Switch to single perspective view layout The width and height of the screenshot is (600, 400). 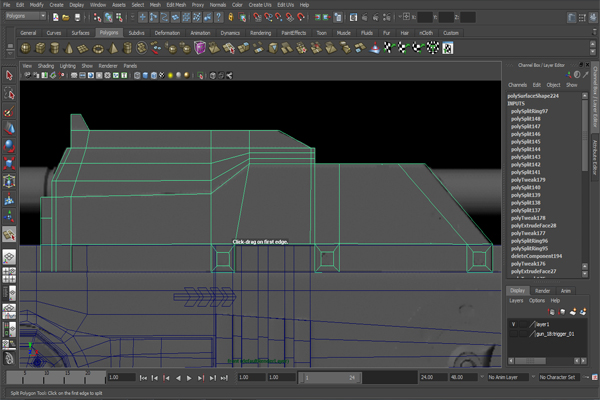tap(9, 257)
